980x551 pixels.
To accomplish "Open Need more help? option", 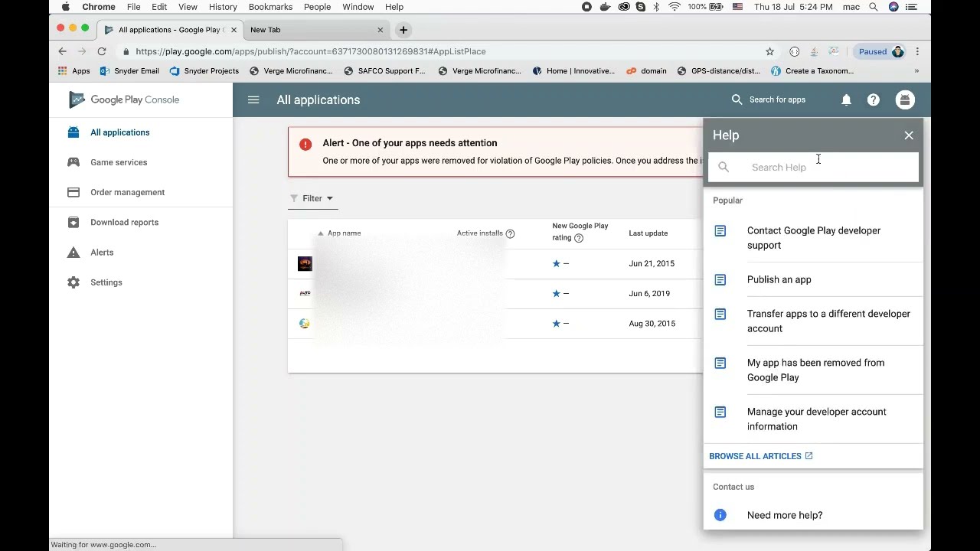I will [784, 515].
